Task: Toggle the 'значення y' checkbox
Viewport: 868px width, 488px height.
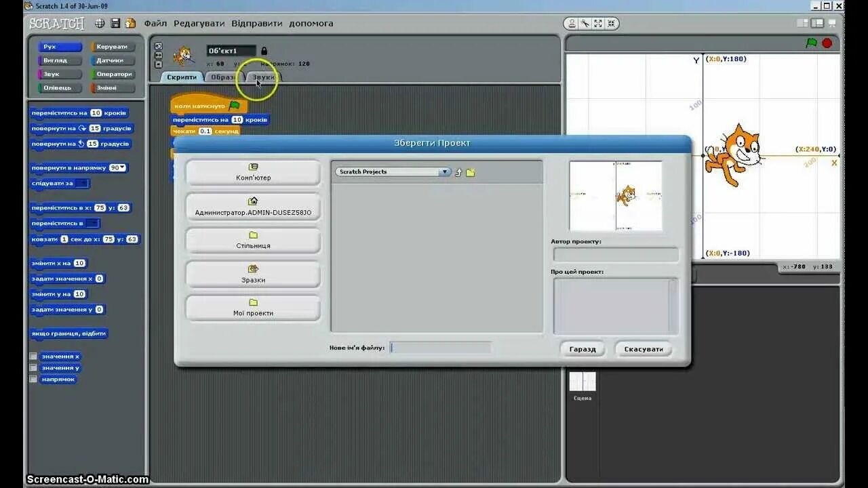Action: click(x=33, y=368)
